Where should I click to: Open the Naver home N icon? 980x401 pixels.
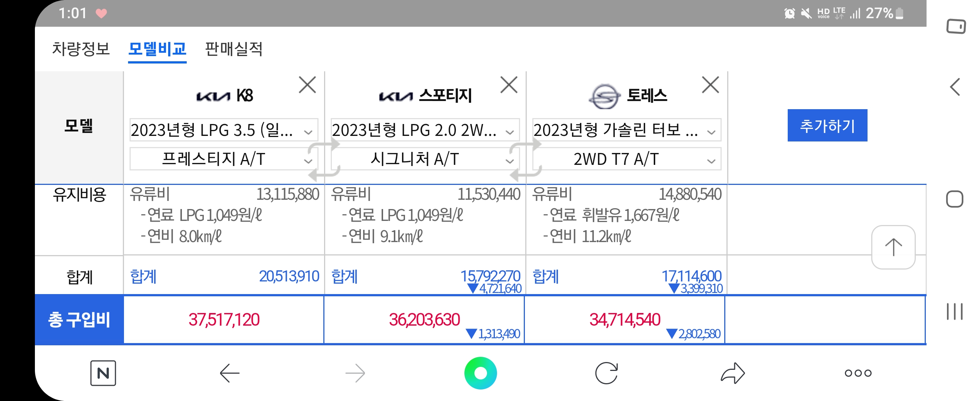(x=103, y=373)
